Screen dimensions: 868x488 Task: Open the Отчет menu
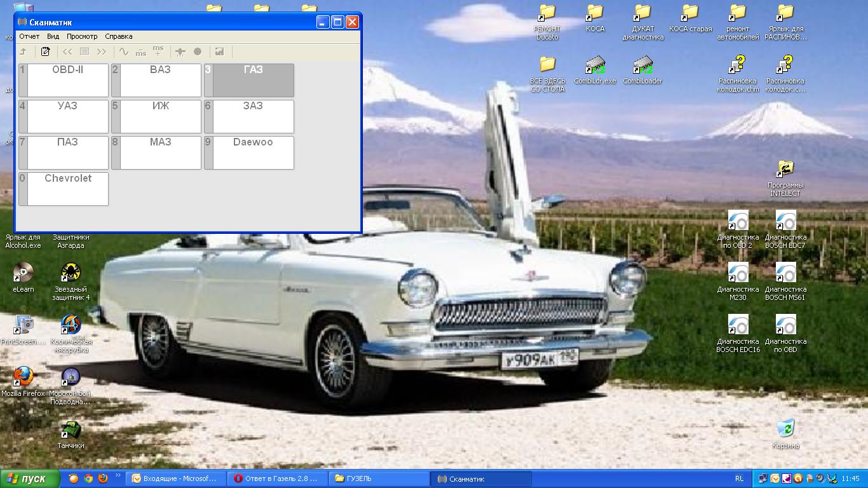[29, 36]
